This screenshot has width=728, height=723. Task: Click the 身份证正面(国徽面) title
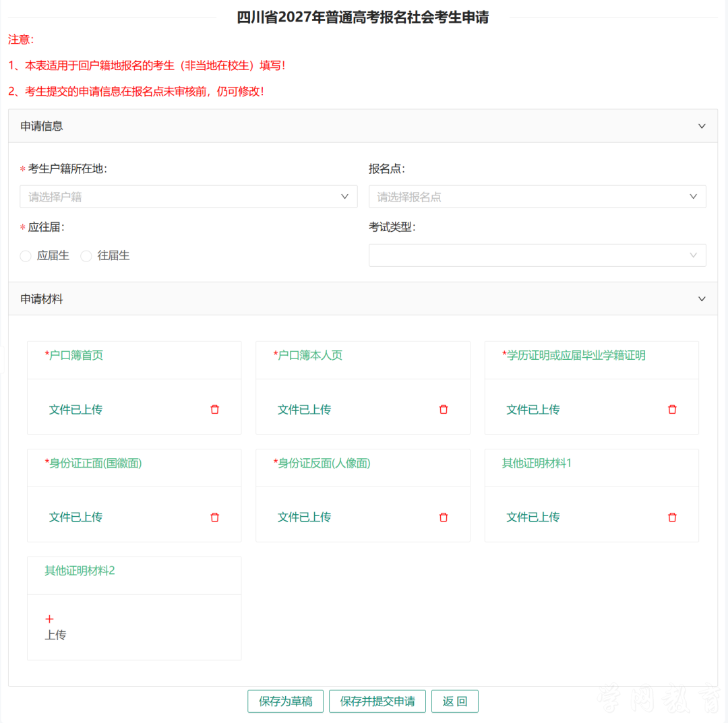click(93, 463)
